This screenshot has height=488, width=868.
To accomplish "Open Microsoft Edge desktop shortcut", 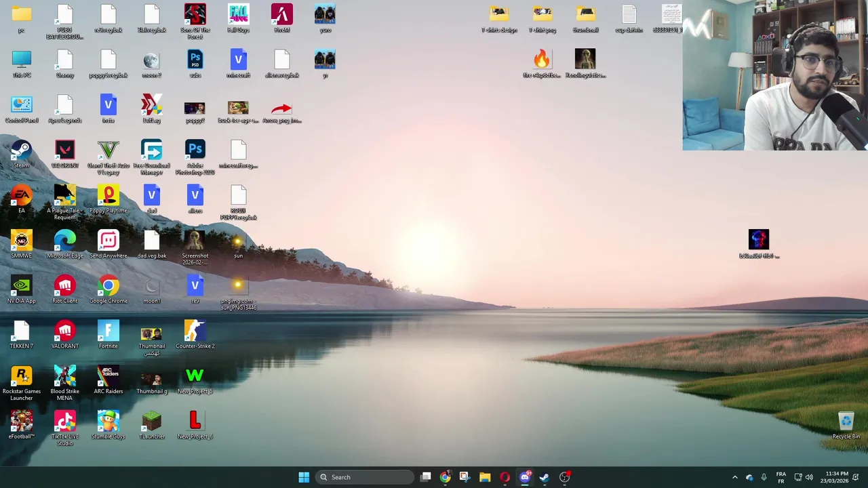I will (x=65, y=245).
